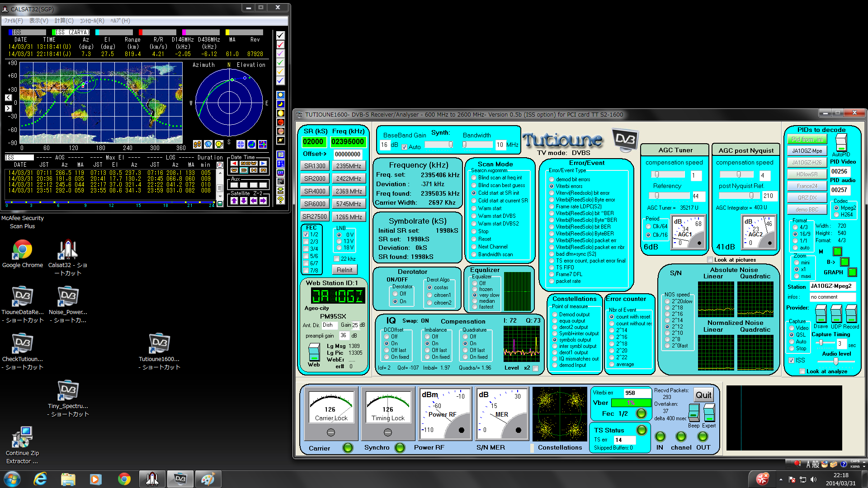Click the Quit button in Tutioune
The height and width of the screenshot is (488, 868).
703,395
